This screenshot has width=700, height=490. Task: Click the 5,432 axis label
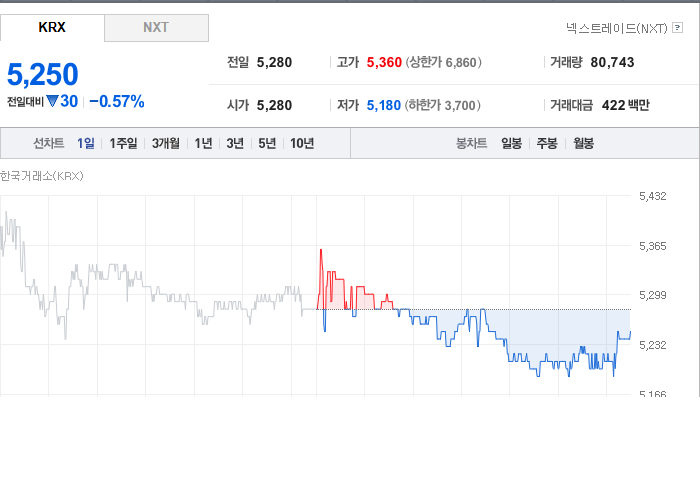tap(653, 196)
